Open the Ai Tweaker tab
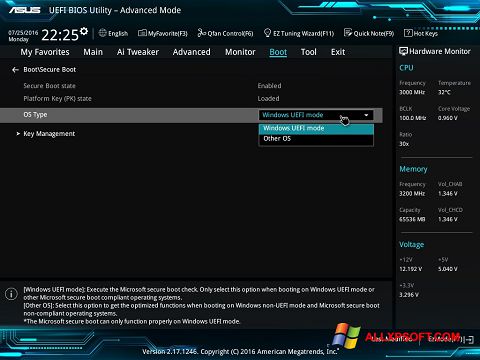This screenshot has height=360, width=480. [138, 52]
